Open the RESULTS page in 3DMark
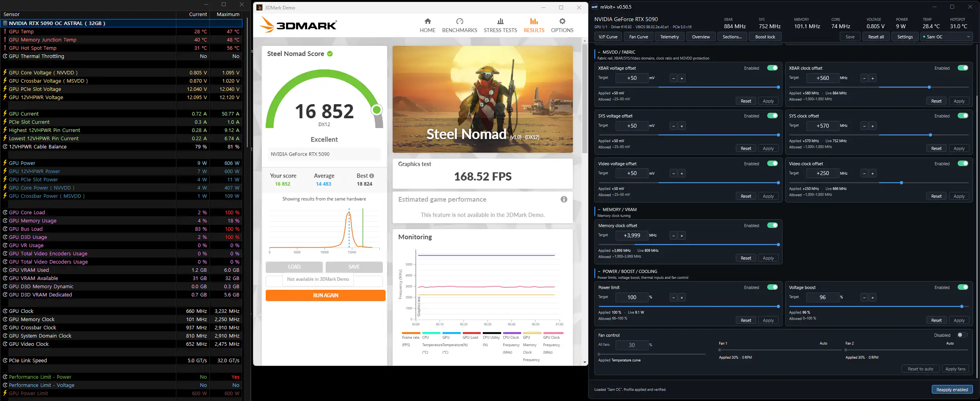This screenshot has width=980, height=401. pyautogui.click(x=534, y=25)
